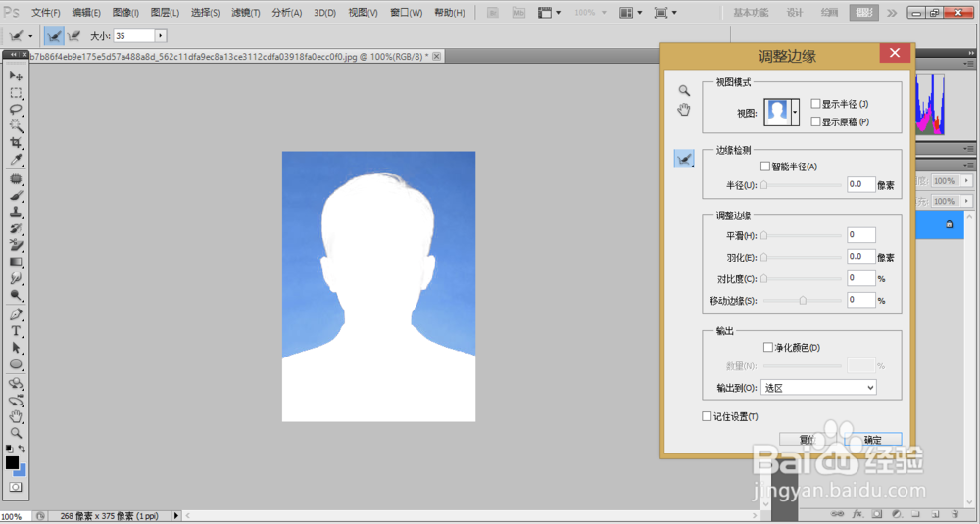Switch to 设计 workspace
The image size is (980, 524).
[795, 13]
